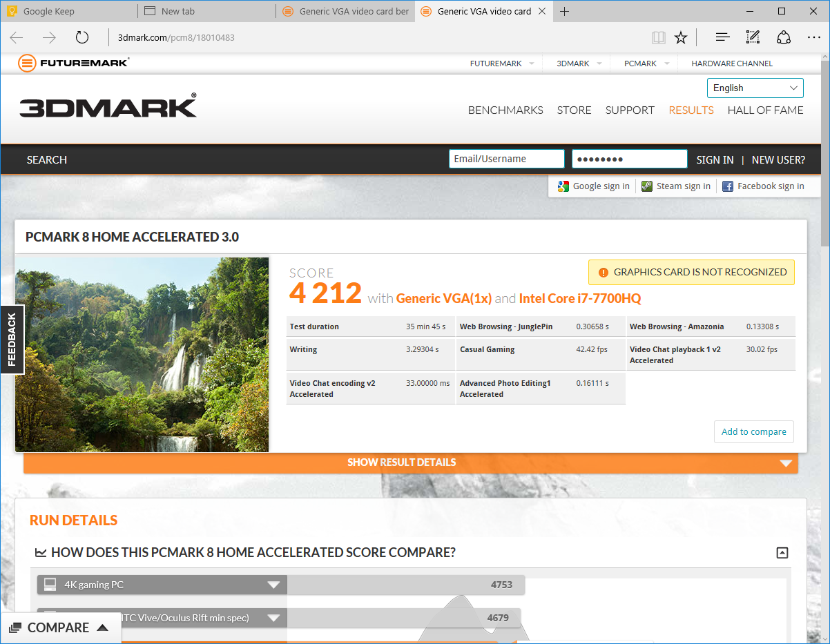Open HALL OF FAME menu item

point(766,110)
